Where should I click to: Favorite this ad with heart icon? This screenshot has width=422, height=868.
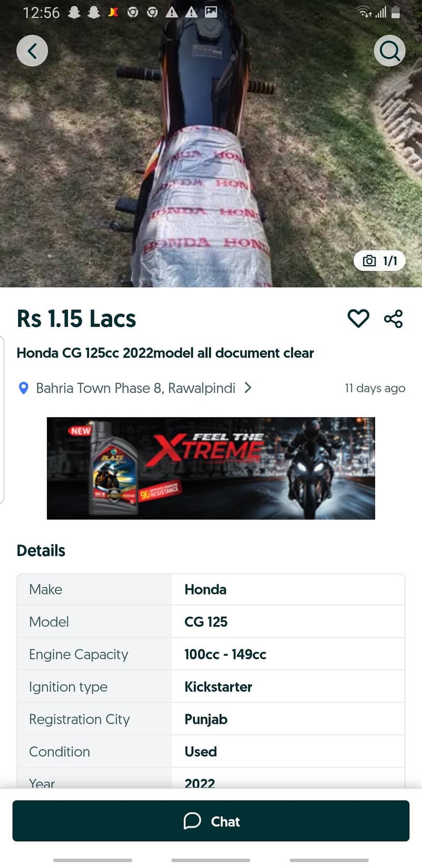pyautogui.click(x=358, y=318)
